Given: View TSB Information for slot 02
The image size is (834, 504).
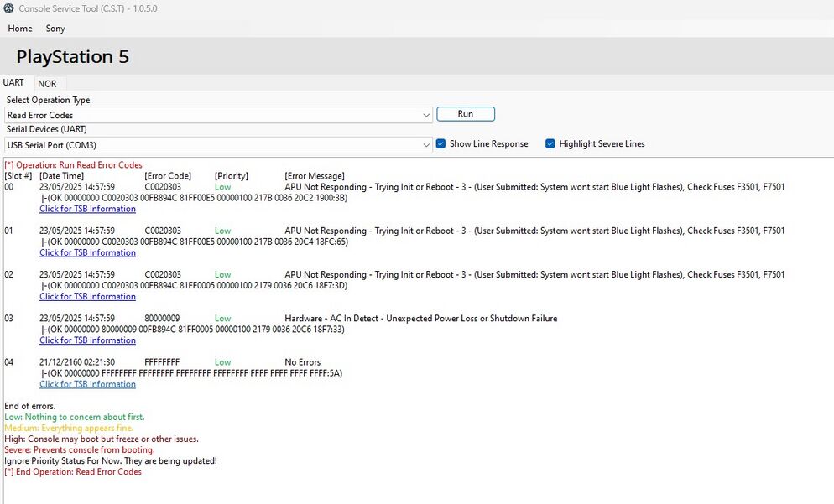Looking at the screenshot, I should click(87, 296).
